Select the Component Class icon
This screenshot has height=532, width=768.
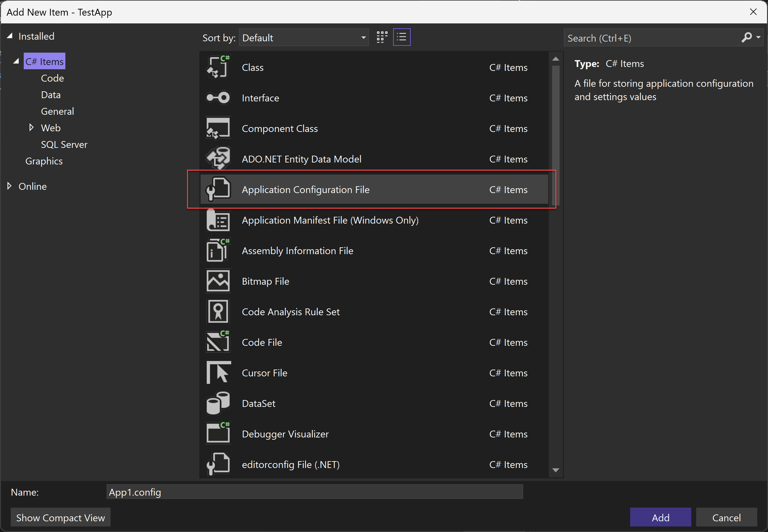[x=218, y=128]
